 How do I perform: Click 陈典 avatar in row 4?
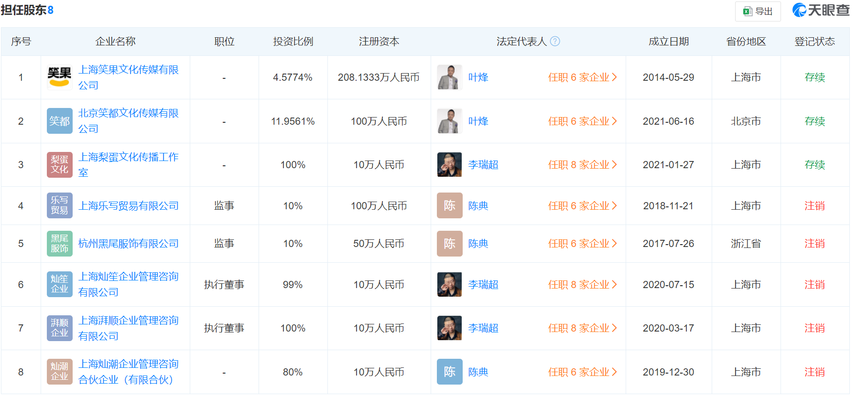449,205
